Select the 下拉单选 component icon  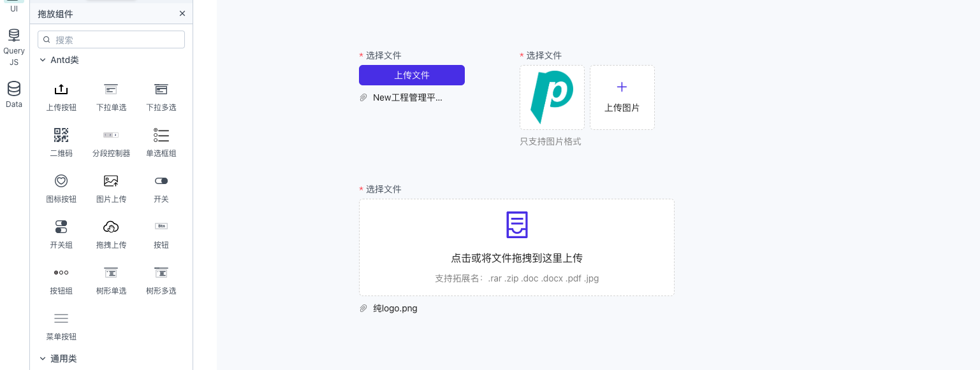[x=111, y=89]
